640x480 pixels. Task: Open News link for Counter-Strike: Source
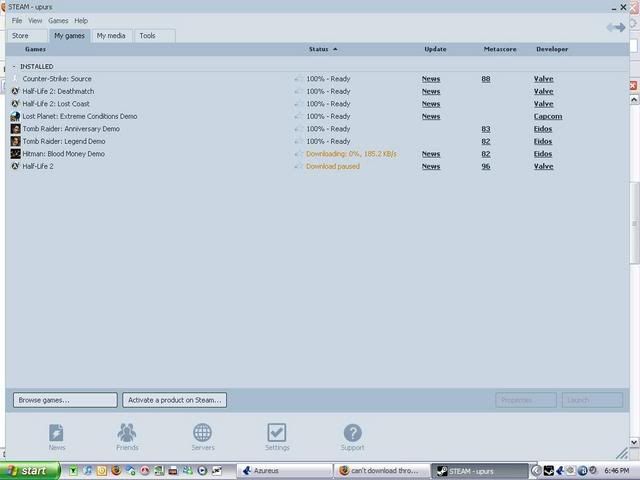(x=430, y=79)
